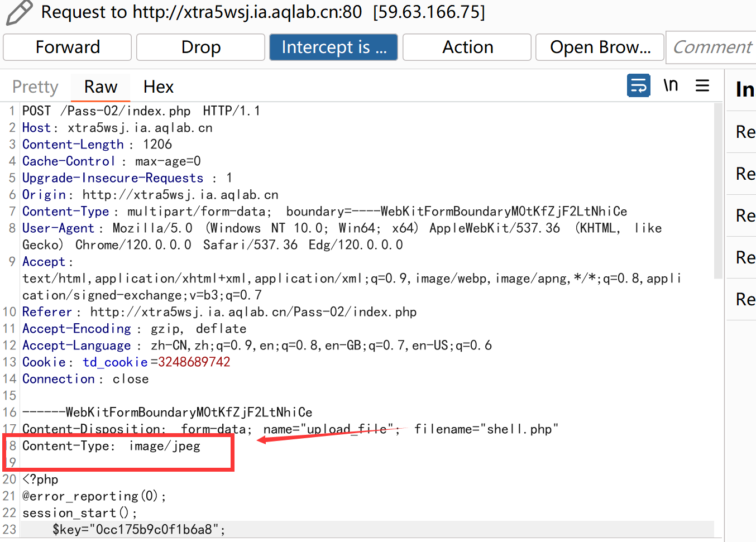Viewport: 756px width, 542px height.
Task: Click the multipart/form-data Content-Type header
Action: [325, 212]
